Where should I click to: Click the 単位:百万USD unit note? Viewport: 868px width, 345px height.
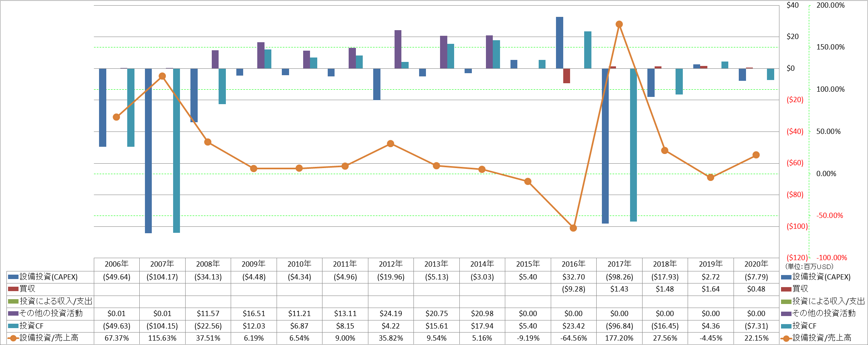tap(809, 267)
